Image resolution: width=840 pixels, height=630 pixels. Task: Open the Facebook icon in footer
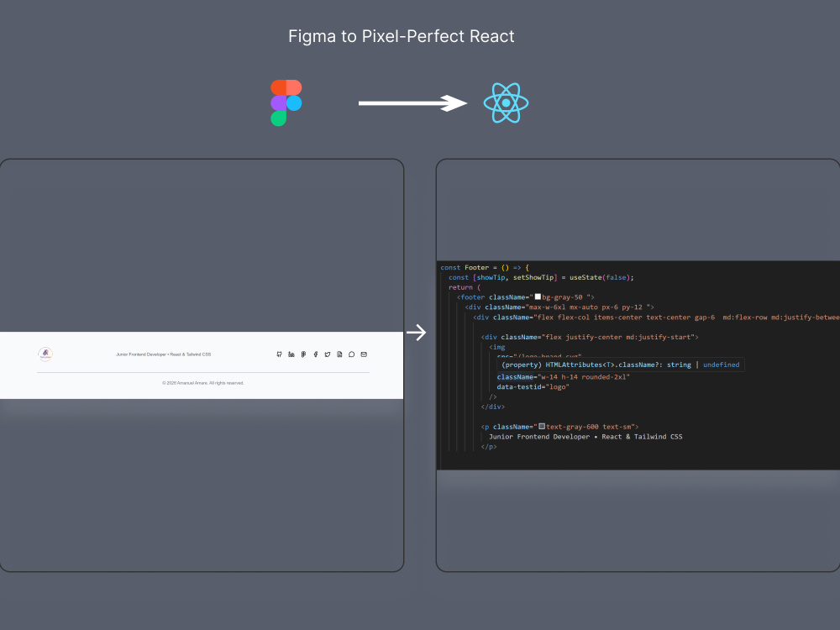tap(316, 354)
